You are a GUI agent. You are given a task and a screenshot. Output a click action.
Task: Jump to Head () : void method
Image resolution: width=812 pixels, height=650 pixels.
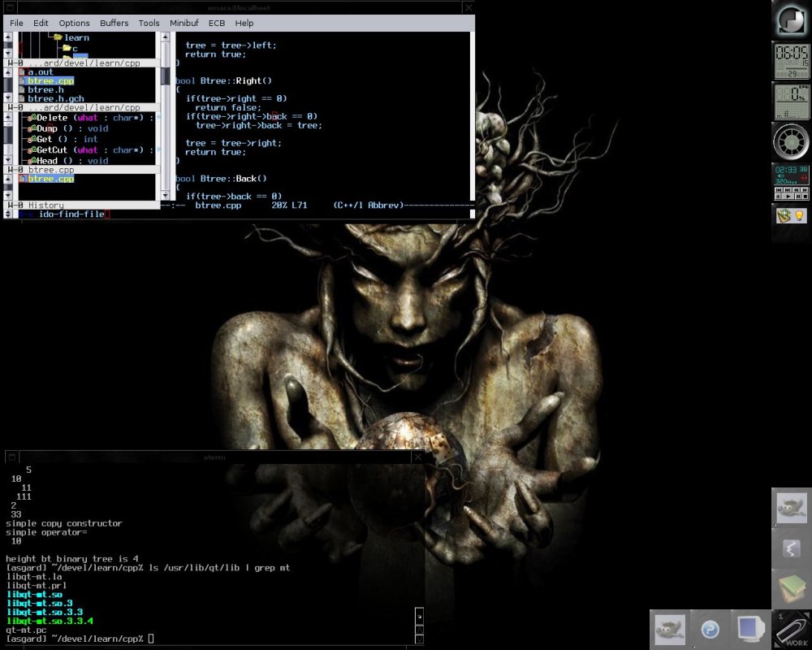point(68,161)
